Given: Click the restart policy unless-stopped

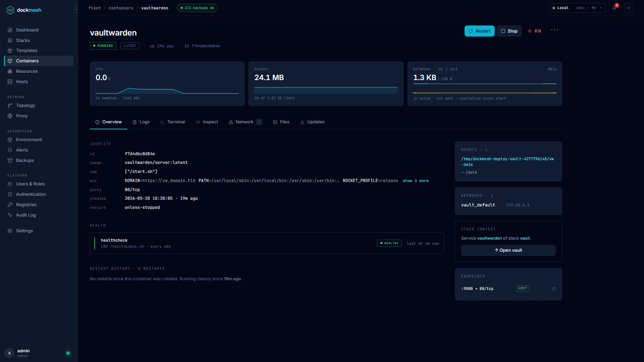Looking at the screenshot, I should click(x=142, y=207).
